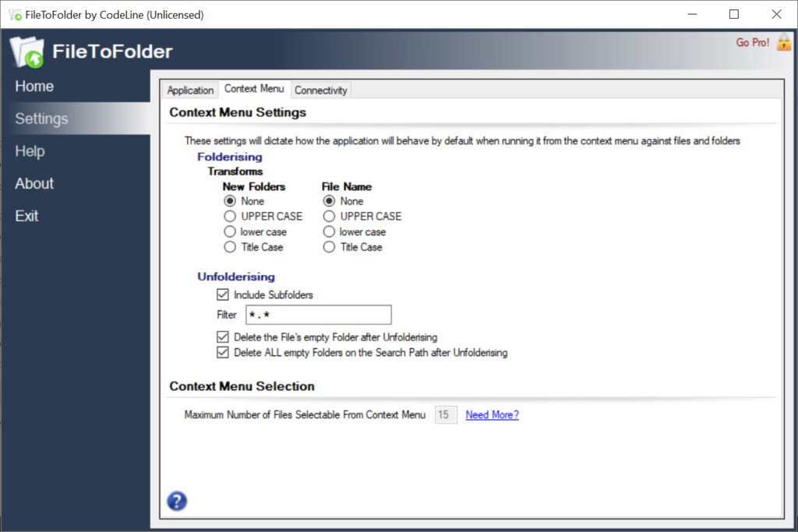
Task: Open About in the sidebar
Action: point(34,183)
